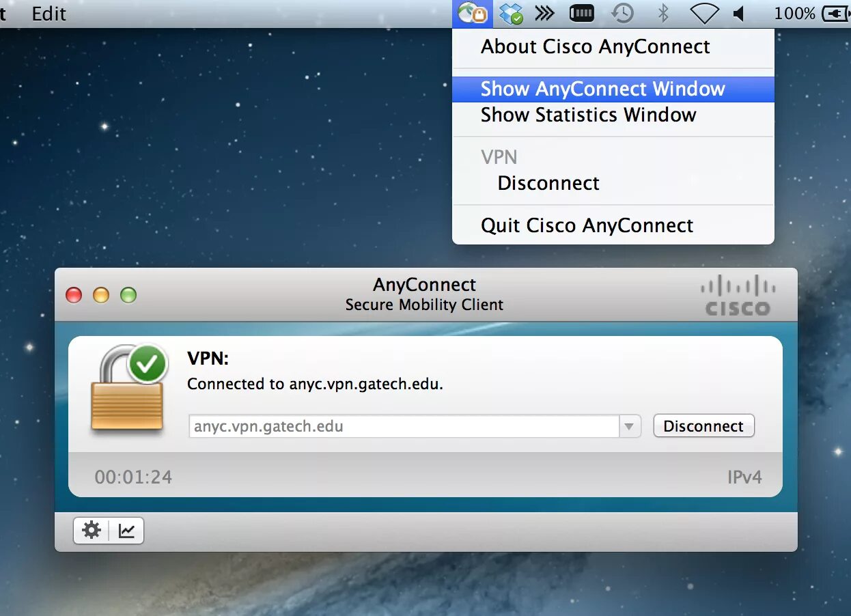Click the triple-chevron menu bar icon
The height and width of the screenshot is (616, 851).
(544, 14)
